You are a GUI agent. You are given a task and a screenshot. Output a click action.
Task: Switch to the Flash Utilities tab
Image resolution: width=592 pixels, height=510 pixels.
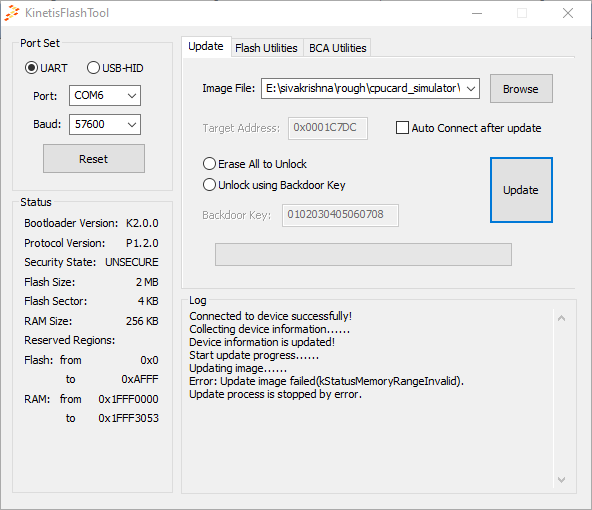tap(266, 48)
